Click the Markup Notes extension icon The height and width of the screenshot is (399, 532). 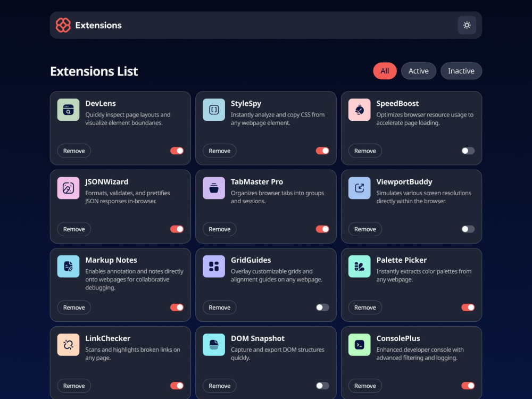[x=68, y=267]
